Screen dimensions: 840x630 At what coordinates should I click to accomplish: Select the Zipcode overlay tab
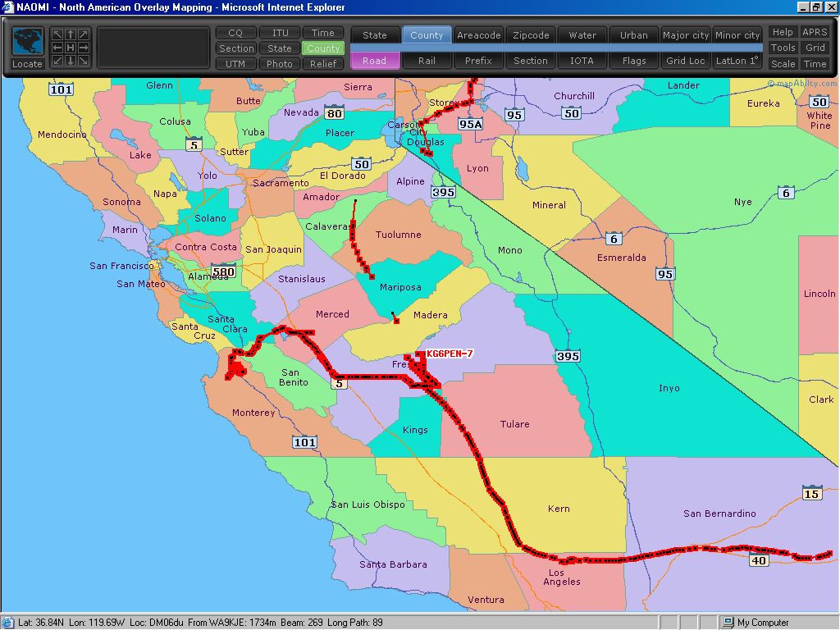(x=531, y=35)
